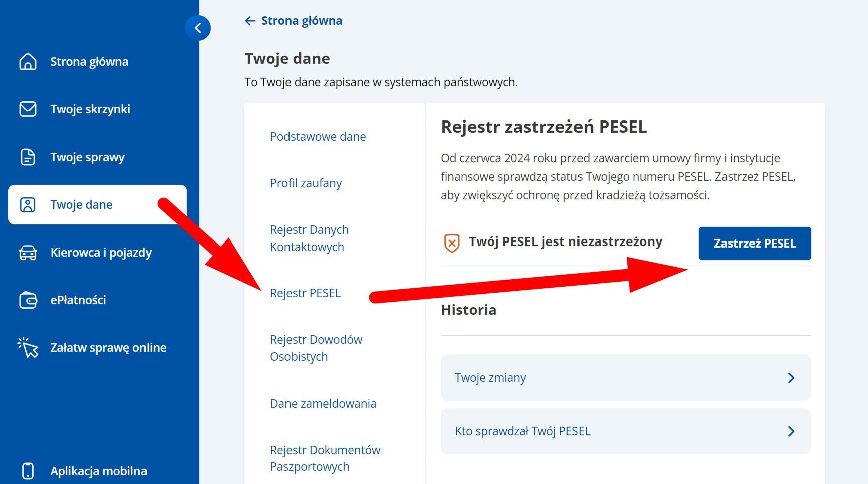Open Dane zameldowania
Image resolution: width=868 pixels, height=484 pixels.
pos(323,403)
